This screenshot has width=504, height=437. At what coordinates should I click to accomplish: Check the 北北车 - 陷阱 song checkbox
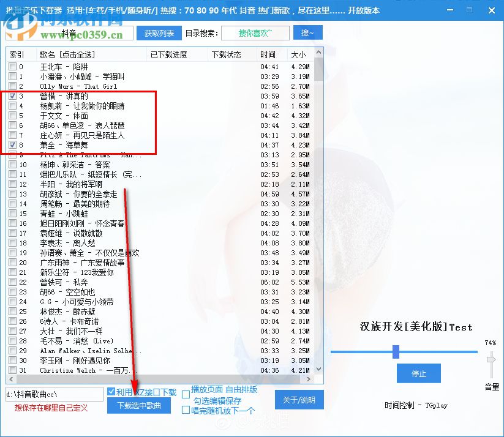[13, 67]
